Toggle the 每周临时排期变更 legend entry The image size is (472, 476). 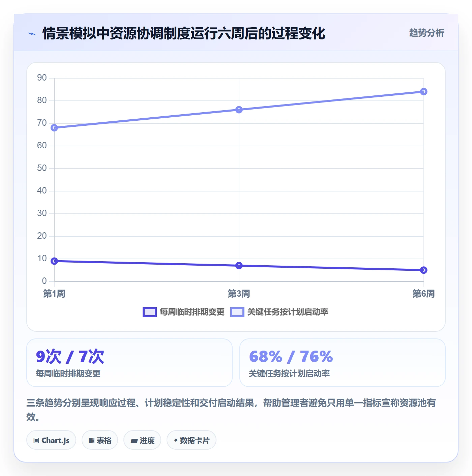[x=183, y=312]
